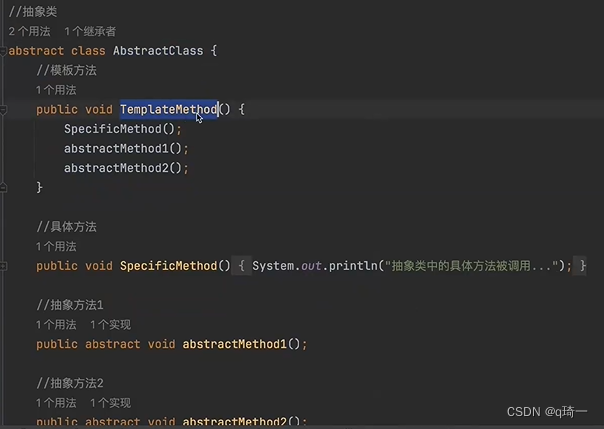
Task: Click the 'class' keyword
Action: pos(88,51)
